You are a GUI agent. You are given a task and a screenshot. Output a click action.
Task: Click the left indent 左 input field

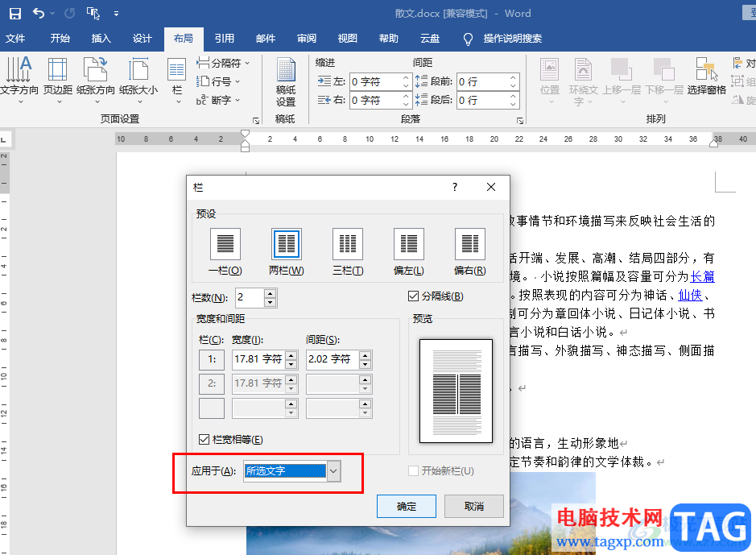(376, 82)
